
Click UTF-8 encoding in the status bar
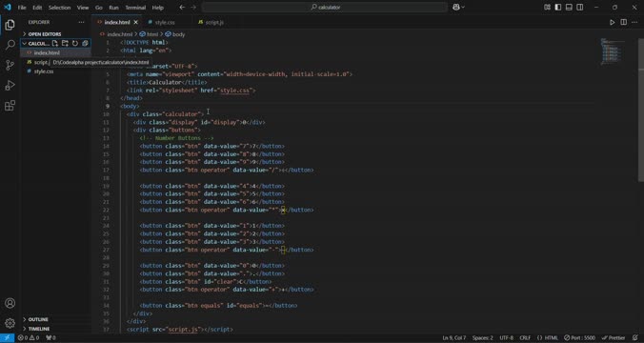pos(507,337)
